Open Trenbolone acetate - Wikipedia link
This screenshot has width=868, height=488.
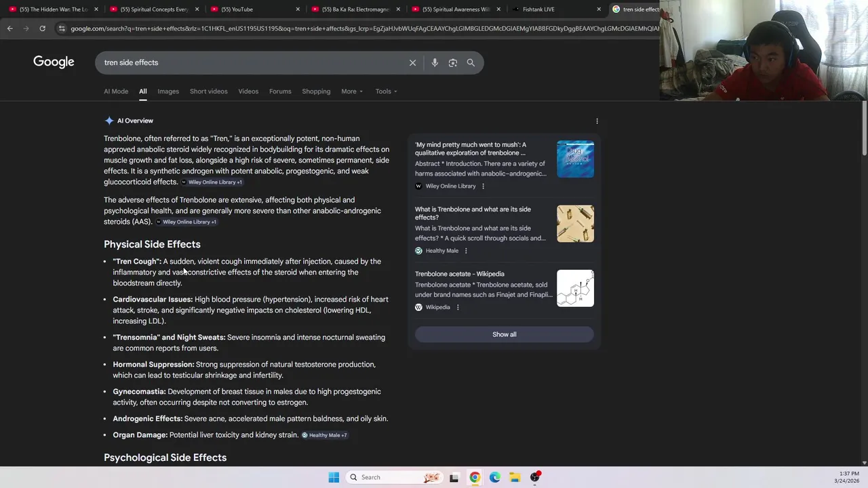pyautogui.click(x=460, y=274)
